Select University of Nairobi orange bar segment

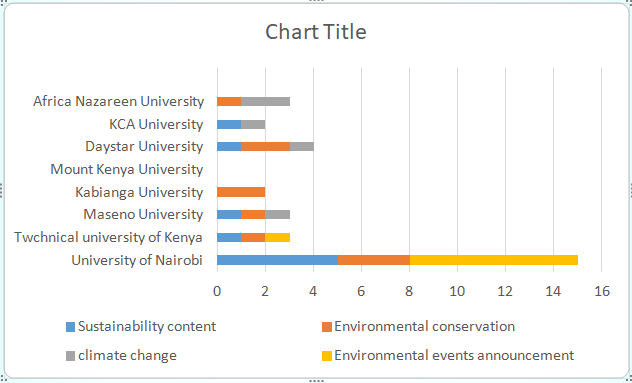pyautogui.click(x=374, y=260)
